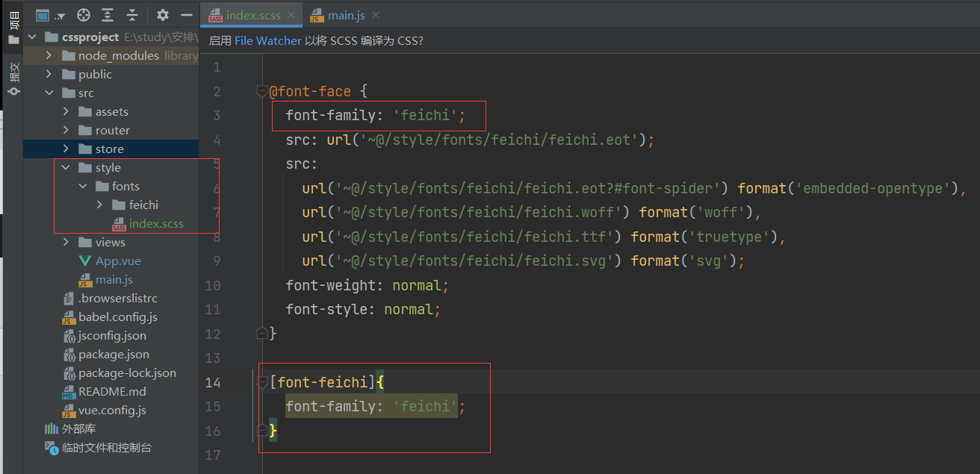Open the Commit (提交) side tool window
Screen dimensions: 980x474
(x=13, y=79)
